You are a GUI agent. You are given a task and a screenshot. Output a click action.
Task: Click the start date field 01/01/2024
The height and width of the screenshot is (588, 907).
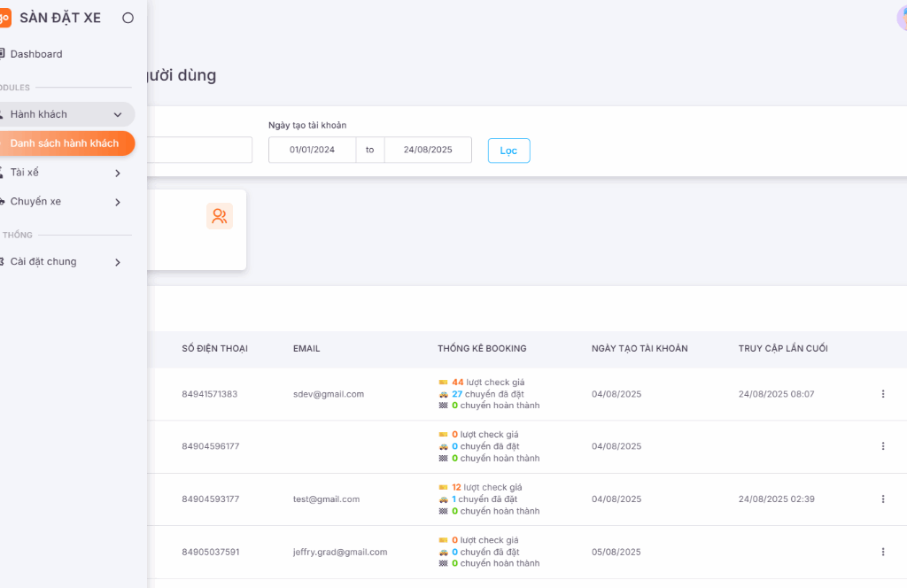(x=312, y=150)
